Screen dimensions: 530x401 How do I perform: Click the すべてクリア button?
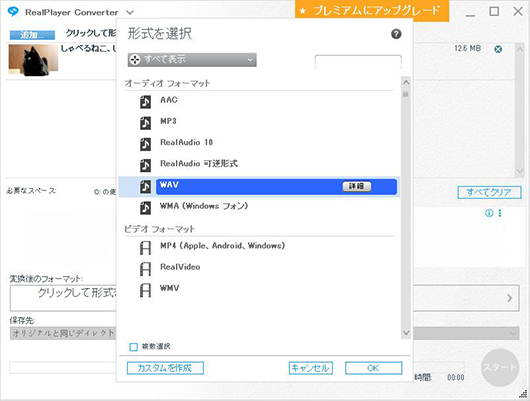click(x=489, y=192)
